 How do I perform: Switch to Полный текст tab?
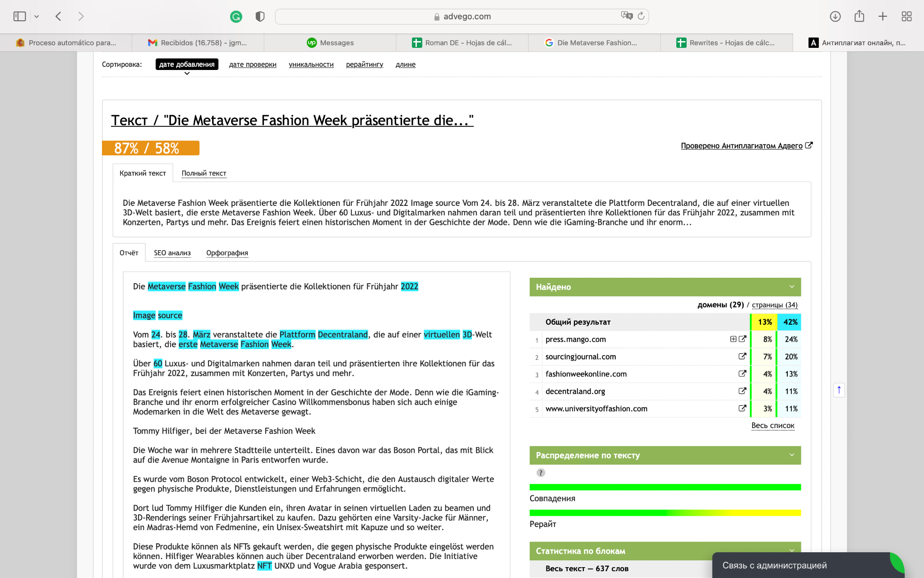pos(204,173)
